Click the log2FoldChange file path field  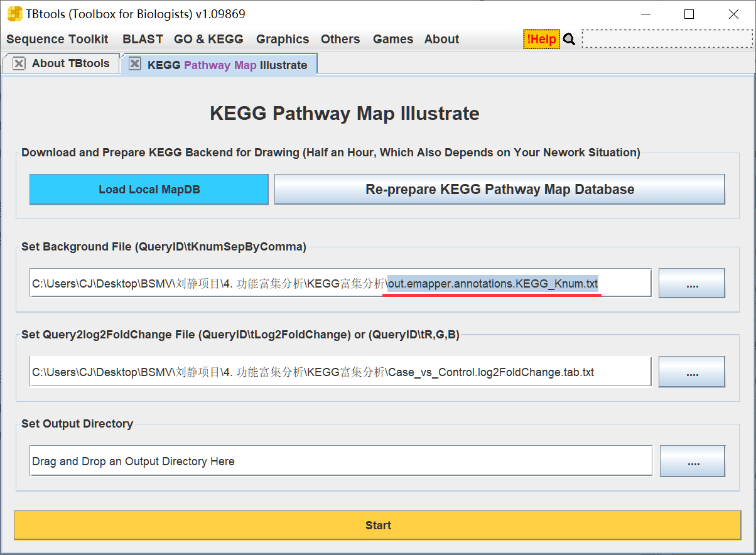340,372
